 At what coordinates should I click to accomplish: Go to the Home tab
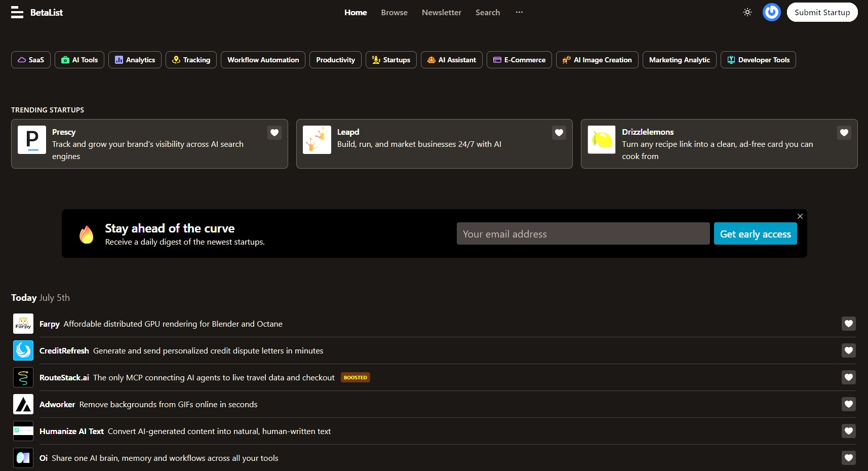(x=356, y=12)
